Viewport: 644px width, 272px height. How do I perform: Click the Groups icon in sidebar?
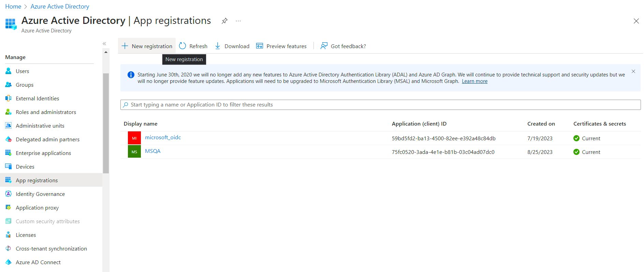(9, 85)
